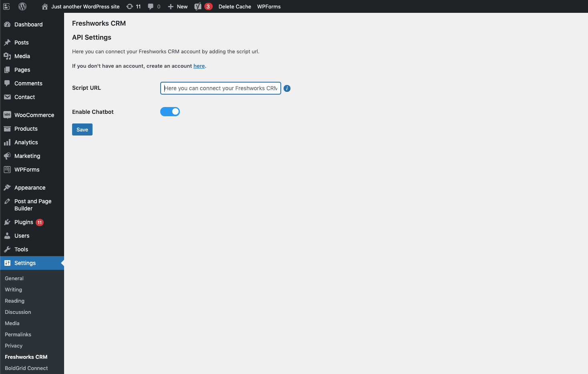588x374 pixels.
Task: Open Privacy settings submenu
Action: (x=14, y=346)
